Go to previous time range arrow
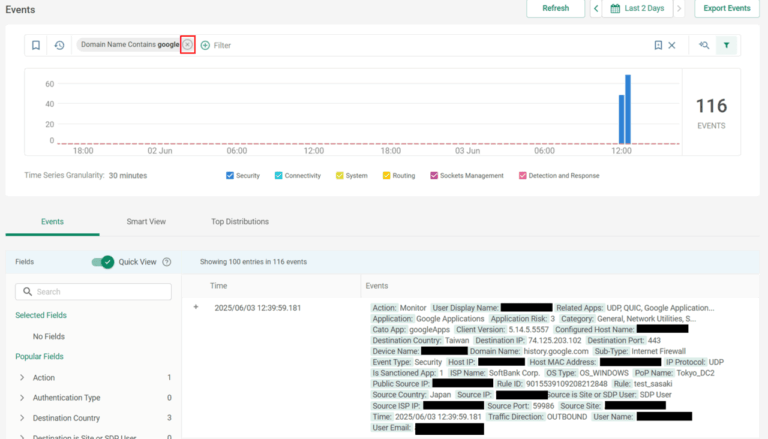Image resolution: width=768 pixels, height=439 pixels. click(x=597, y=9)
